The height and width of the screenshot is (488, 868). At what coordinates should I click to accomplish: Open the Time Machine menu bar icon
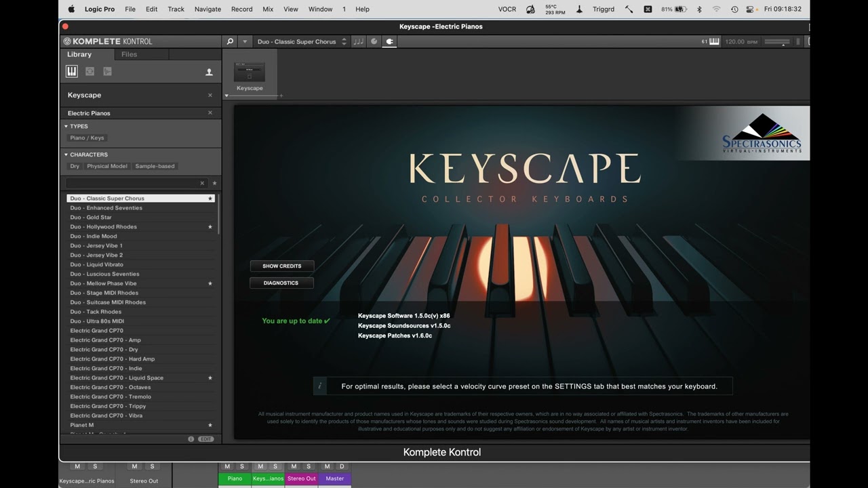coord(734,9)
